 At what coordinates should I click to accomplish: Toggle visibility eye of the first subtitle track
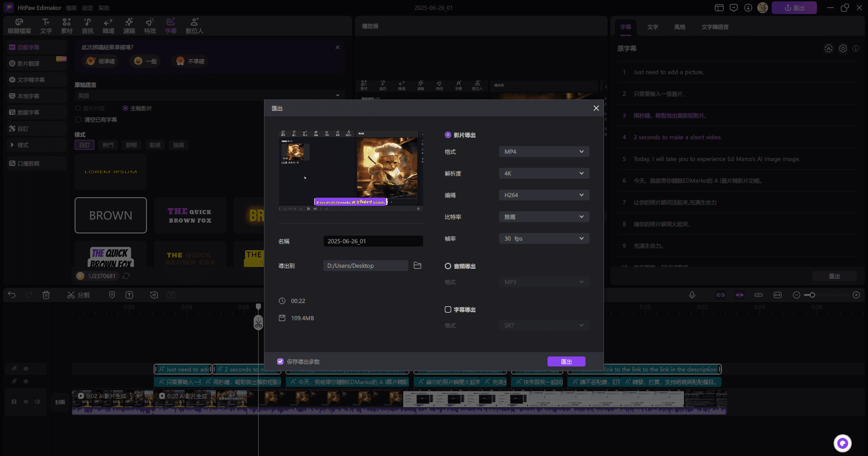tap(26, 369)
